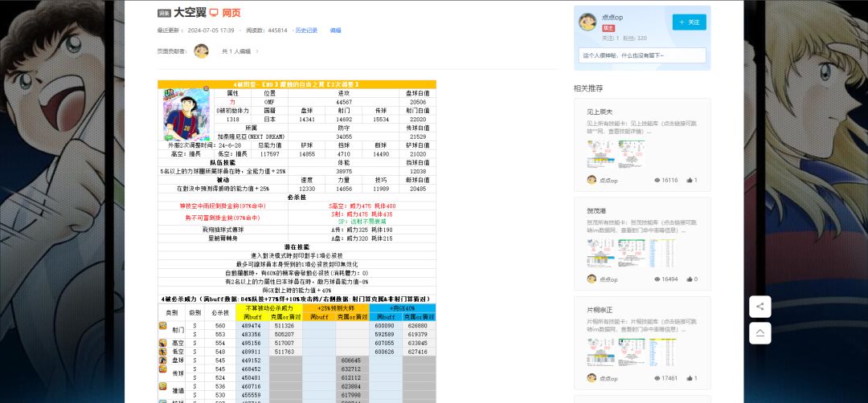Click the 队伍技能 header cell
This screenshot has width=868, height=403.
(x=223, y=162)
